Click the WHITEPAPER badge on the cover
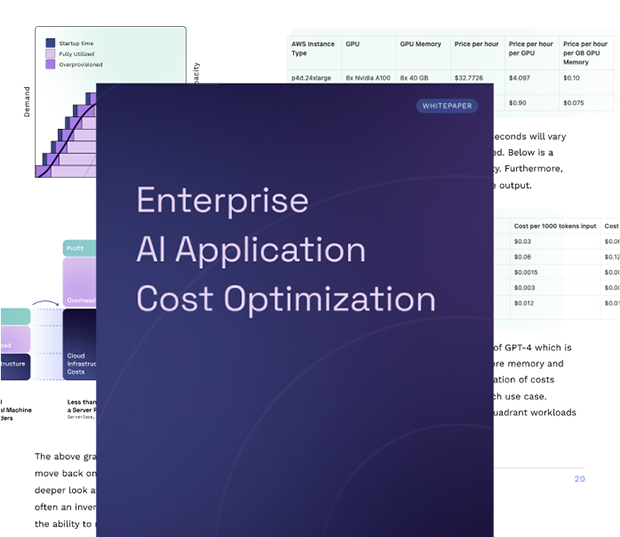Screen dimensions: 620x537 point(446,105)
